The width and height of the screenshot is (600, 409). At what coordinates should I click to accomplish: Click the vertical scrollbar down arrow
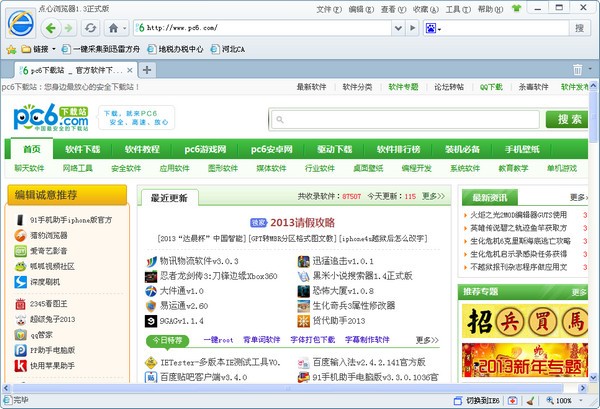pos(593,377)
